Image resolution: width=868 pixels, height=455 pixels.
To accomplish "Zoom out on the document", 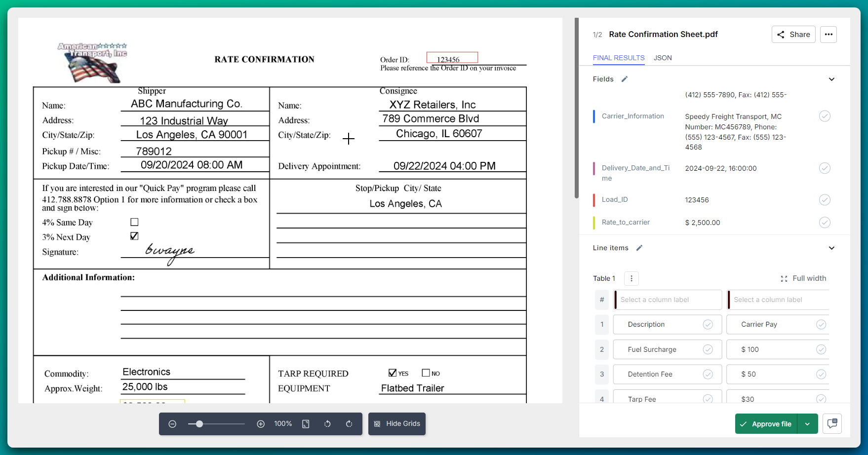I will (172, 423).
